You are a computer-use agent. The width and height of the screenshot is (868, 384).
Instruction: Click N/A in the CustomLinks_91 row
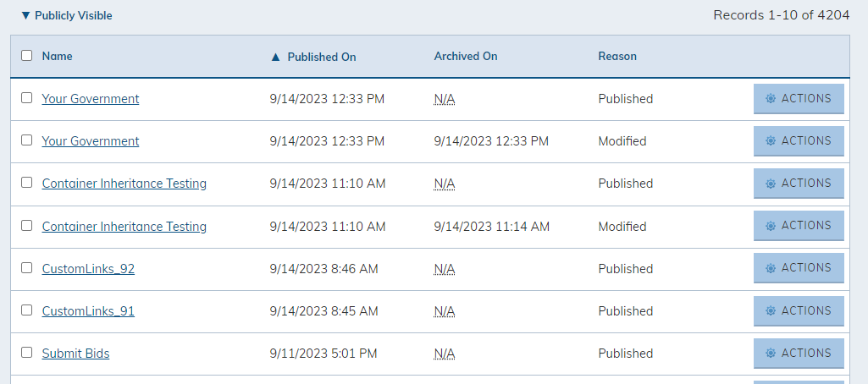445,311
